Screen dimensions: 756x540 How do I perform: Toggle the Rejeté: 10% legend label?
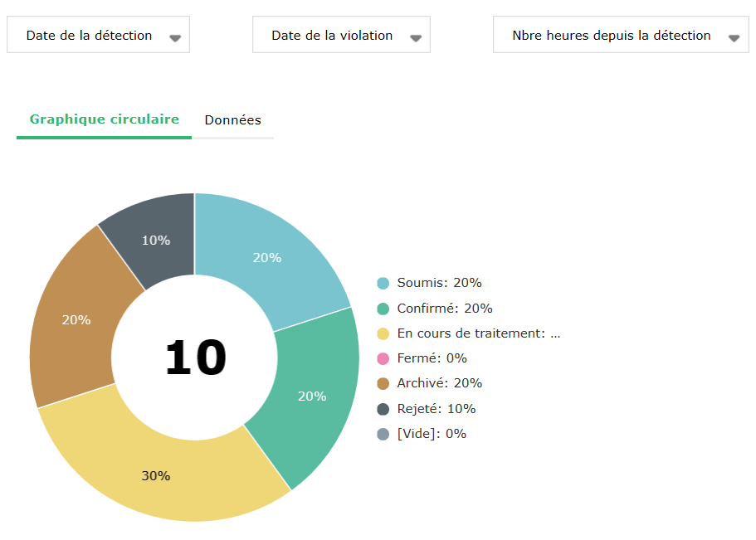436,409
